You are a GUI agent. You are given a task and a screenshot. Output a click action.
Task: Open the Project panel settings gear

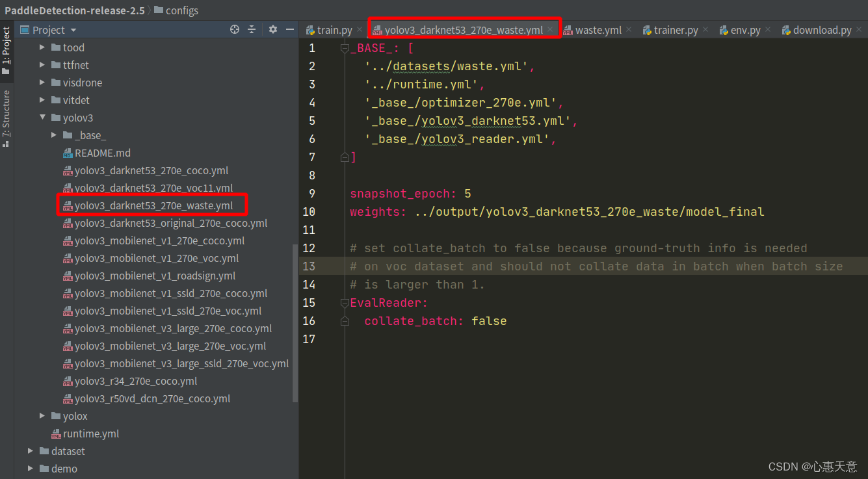pyautogui.click(x=272, y=29)
